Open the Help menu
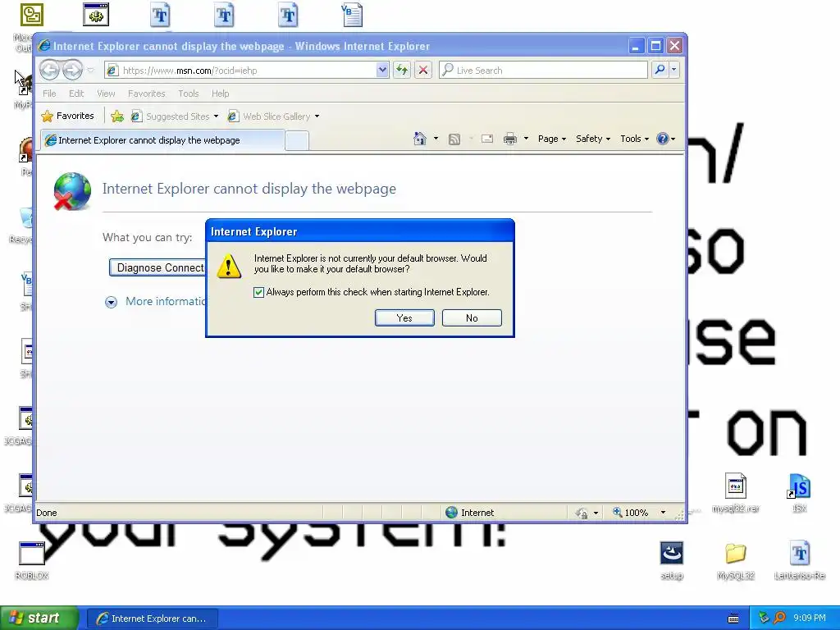The image size is (840, 630). pyautogui.click(x=220, y=94)
